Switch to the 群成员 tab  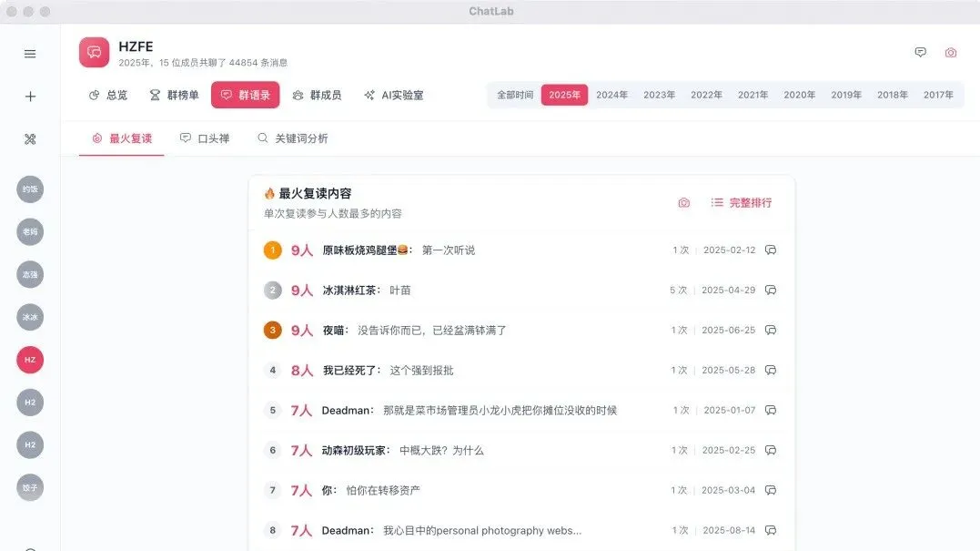click(x=317, y=95)
